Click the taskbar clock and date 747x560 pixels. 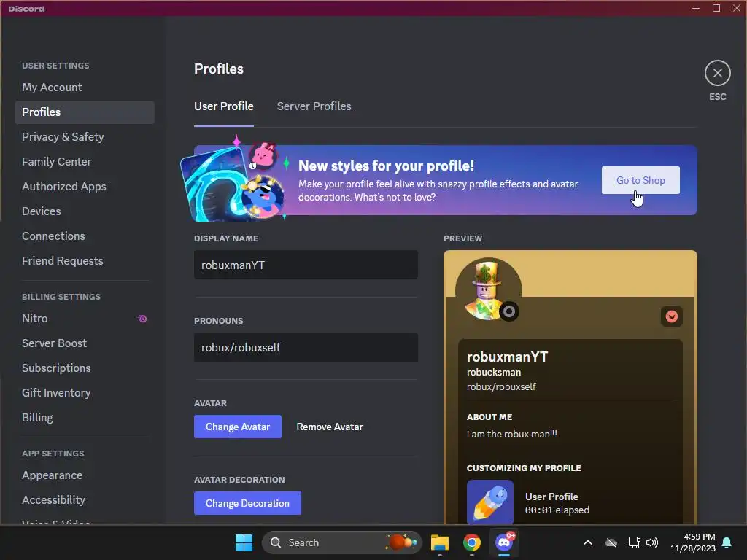coord(693,542)
